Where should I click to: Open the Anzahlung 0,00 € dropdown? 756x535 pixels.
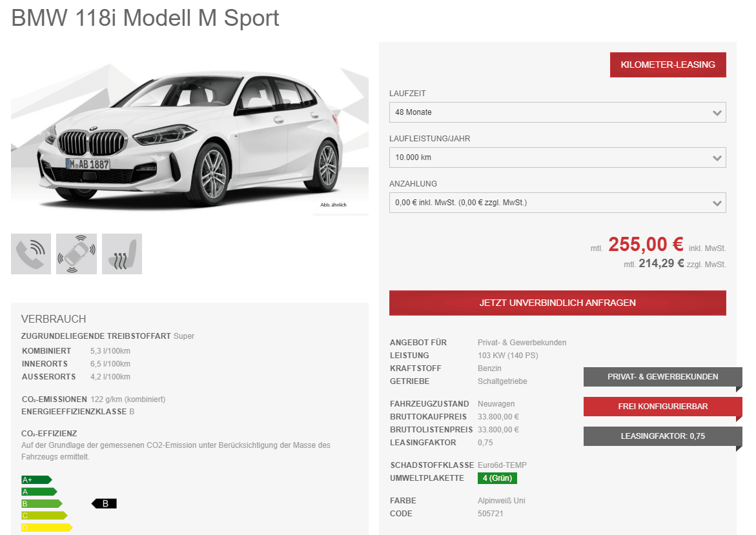[x=557, y=203]
